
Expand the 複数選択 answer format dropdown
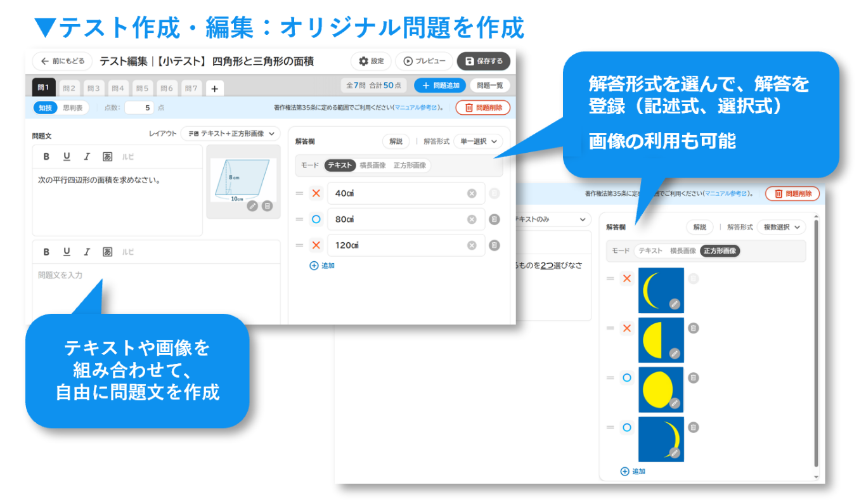click(781, 227)
